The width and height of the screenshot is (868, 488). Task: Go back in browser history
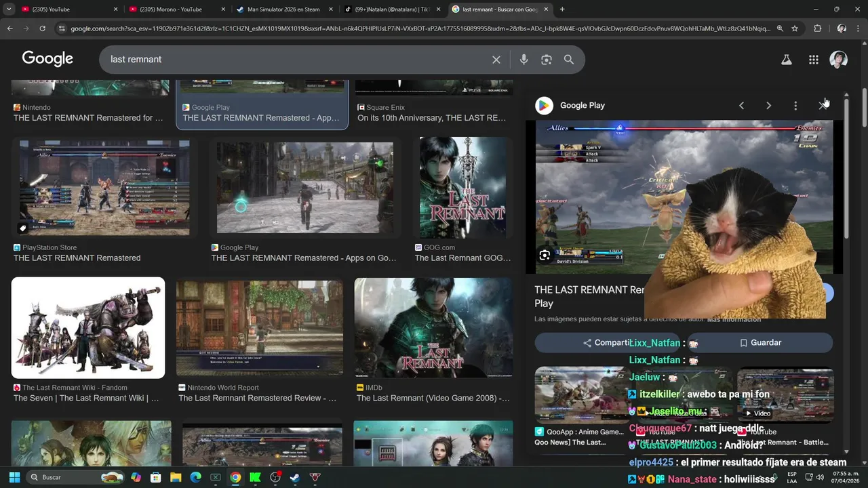[9, 28]
